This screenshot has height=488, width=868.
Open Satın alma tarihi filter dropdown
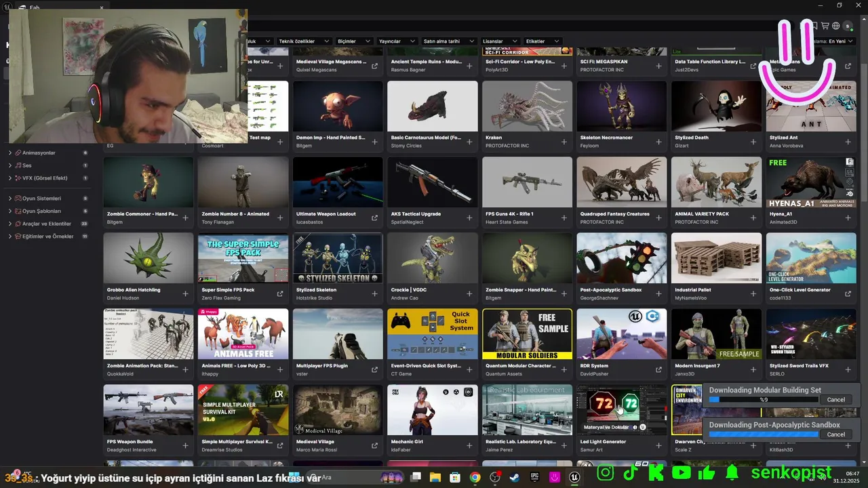click(449, 41)
